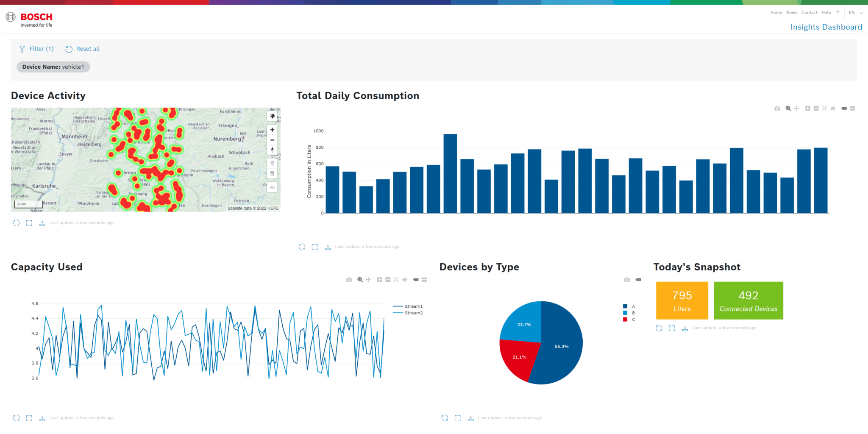Screen dimensions: 868x434
Task: Open the Insights Dashboard link
Action: pos(826,27)
